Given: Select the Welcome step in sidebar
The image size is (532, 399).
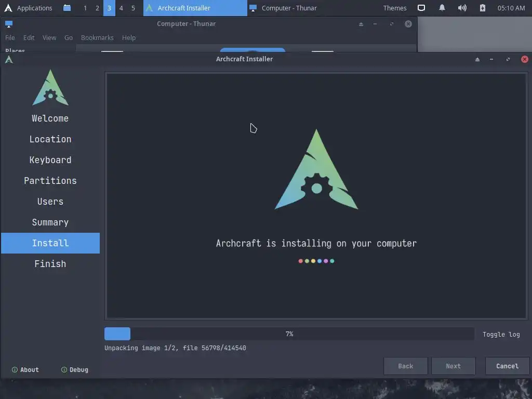Looking at the screenshot, I should 50,118.
